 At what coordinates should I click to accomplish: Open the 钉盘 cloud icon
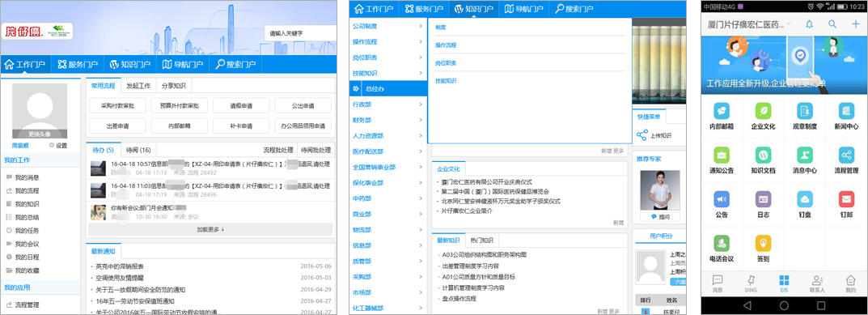[805, 198]
